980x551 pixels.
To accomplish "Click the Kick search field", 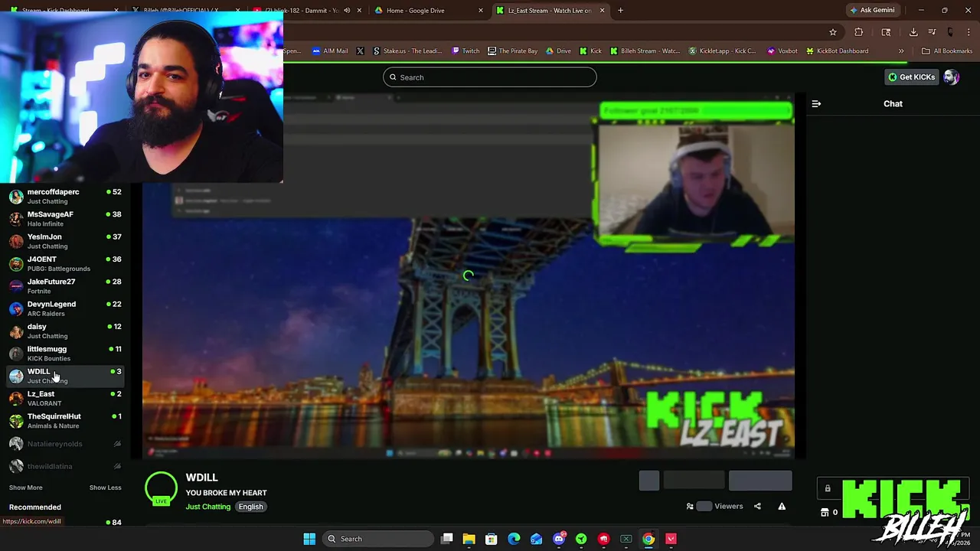I will [490, 77].
